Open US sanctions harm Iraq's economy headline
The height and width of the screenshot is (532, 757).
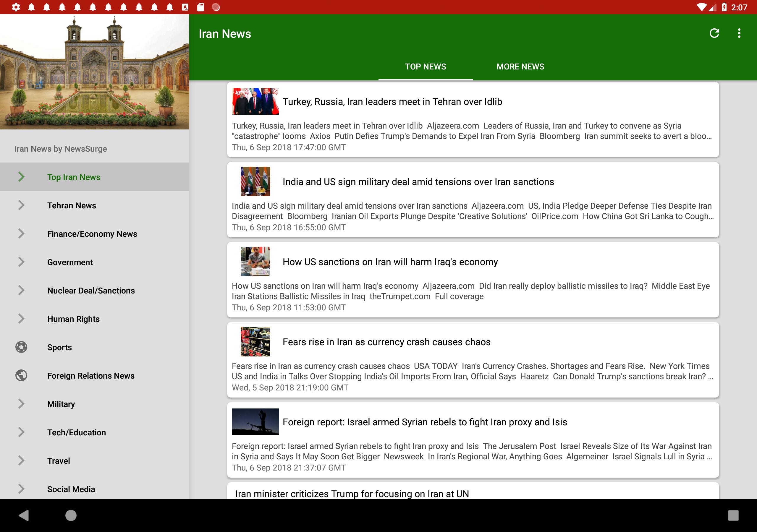pos(390,262)
